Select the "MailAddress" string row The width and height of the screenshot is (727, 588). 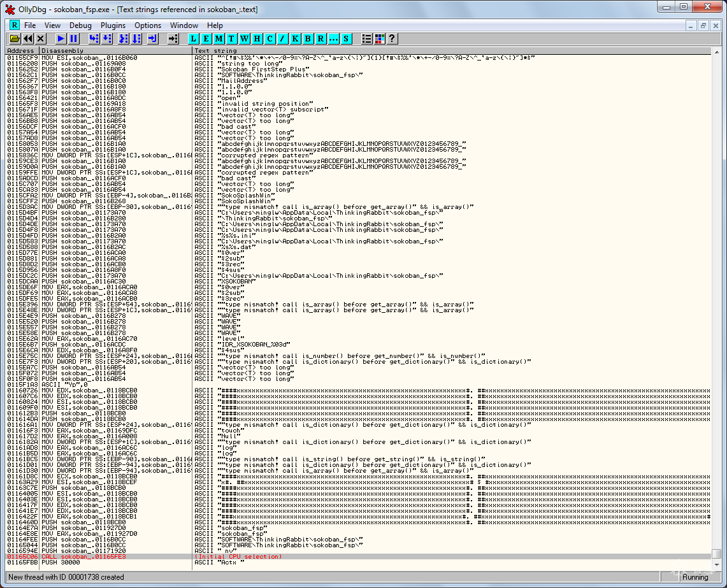[x=358, y=81]
